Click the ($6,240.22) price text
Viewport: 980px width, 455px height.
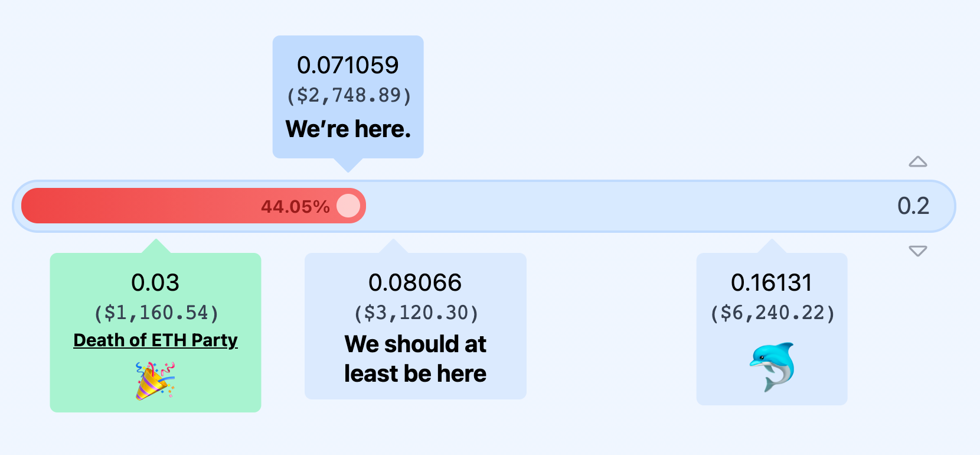point(772,313)
